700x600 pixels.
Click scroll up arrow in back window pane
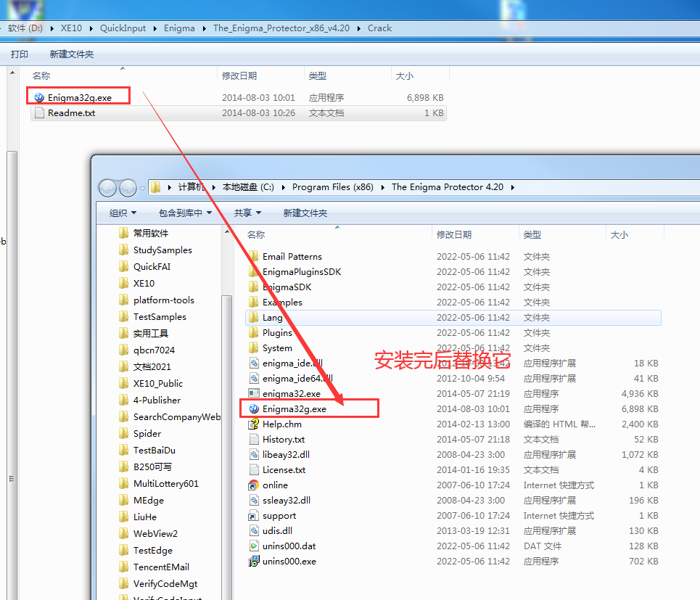[x=12, y=73]
